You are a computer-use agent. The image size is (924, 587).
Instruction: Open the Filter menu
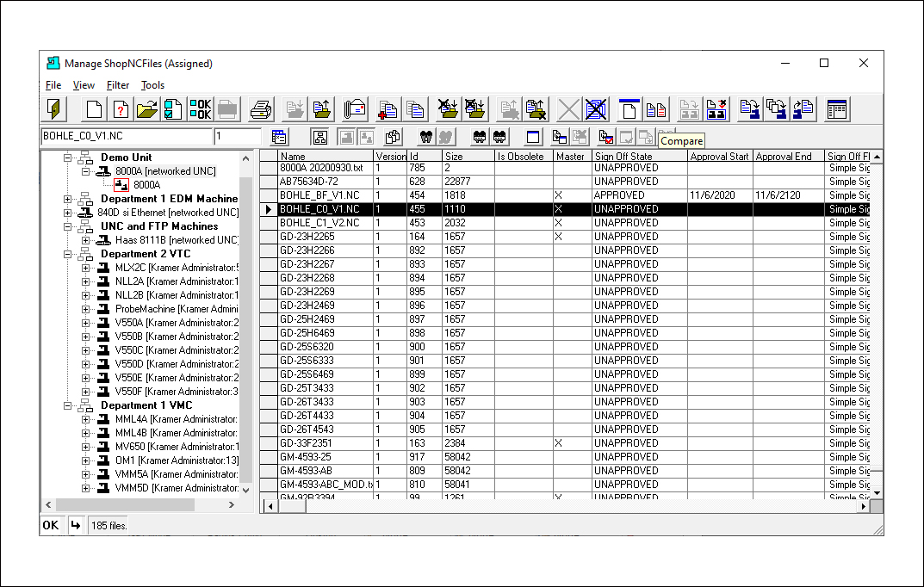point(118,85)
